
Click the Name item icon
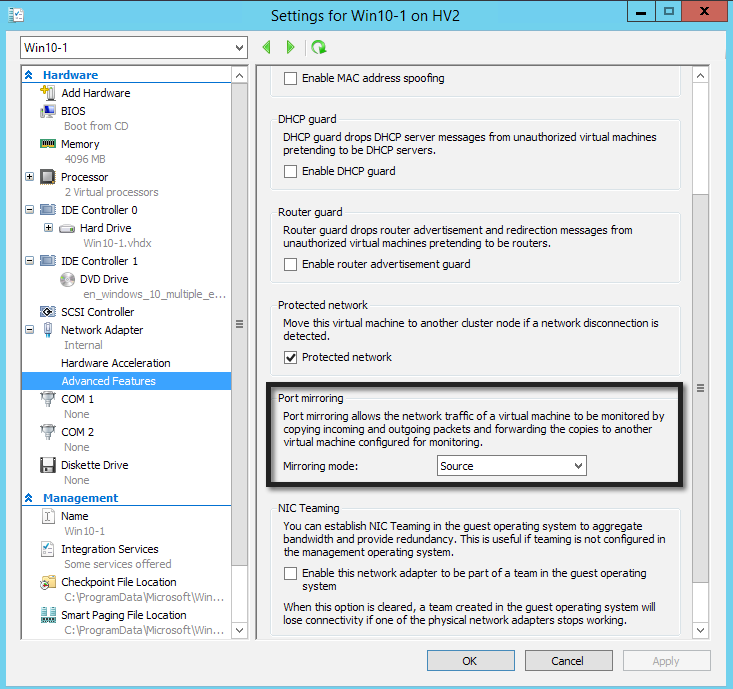pyautogui.click(x=48, y=516)
